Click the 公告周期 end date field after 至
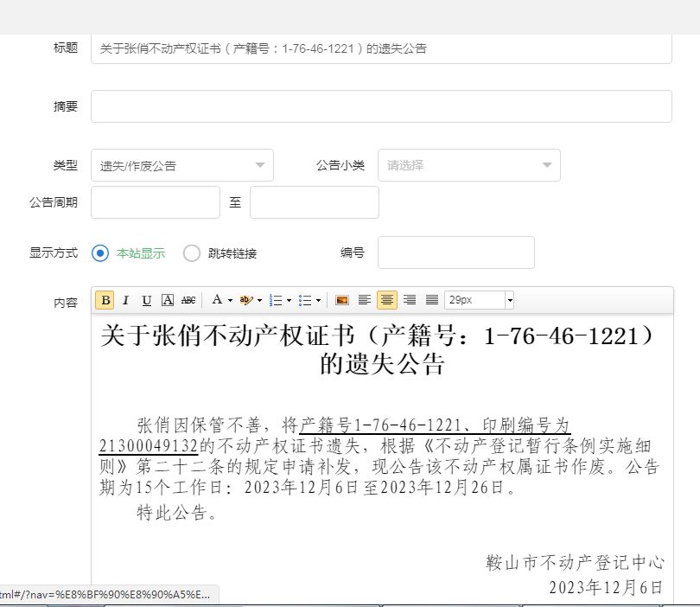The height and width of the screenshot is (607, 700). 315,202
